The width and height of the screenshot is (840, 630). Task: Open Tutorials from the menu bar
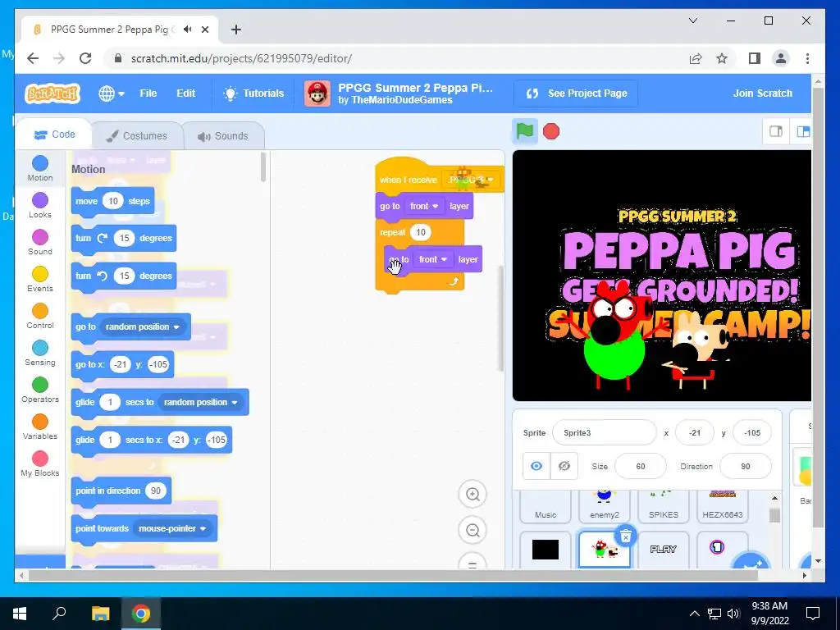point(253,94)
